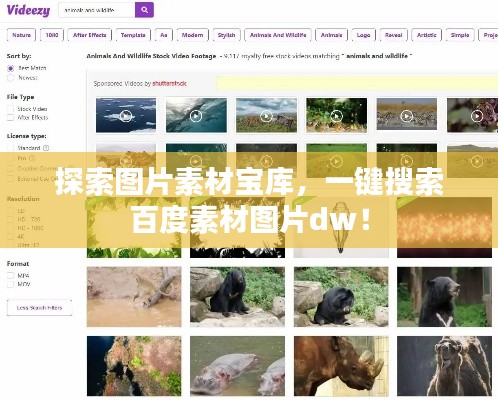Select the Simple tag

[x=460, y=35]
